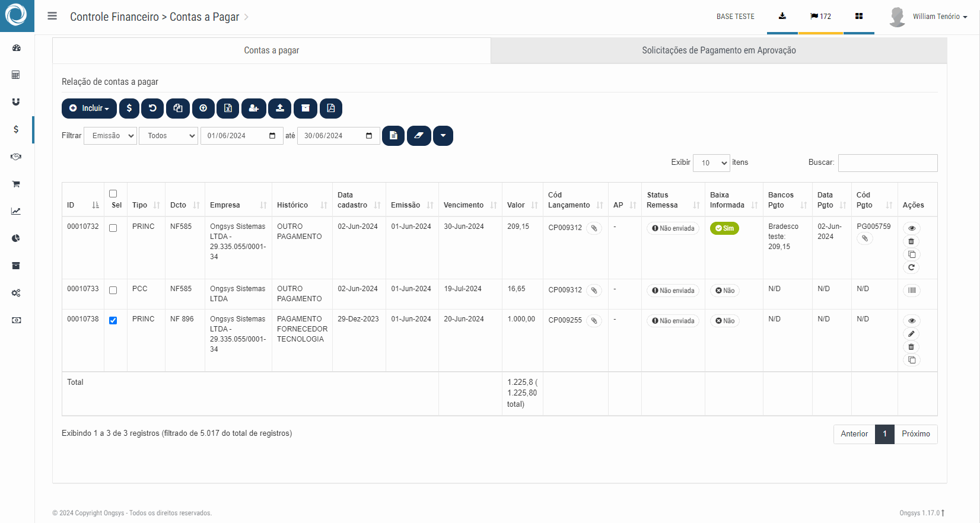Duplicate record 00010732 with copy icon
The width and height of the screenshot is (980, 523).
point(912,254)
